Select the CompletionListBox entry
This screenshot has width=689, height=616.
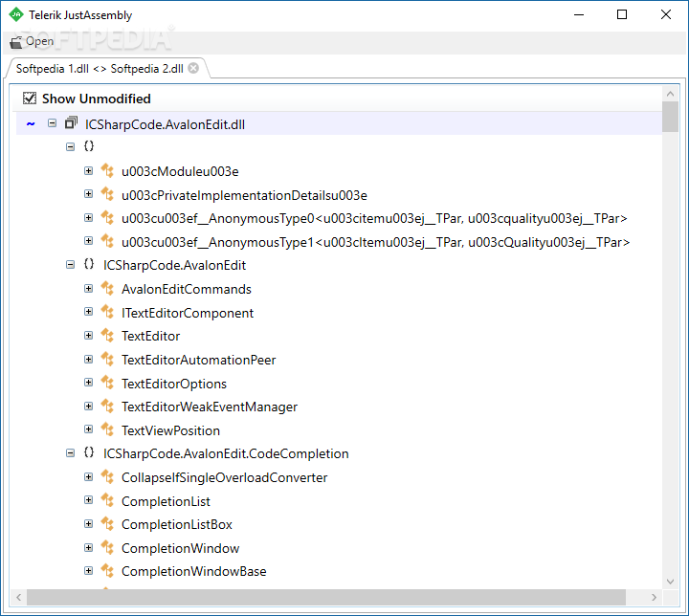(177, 524)
